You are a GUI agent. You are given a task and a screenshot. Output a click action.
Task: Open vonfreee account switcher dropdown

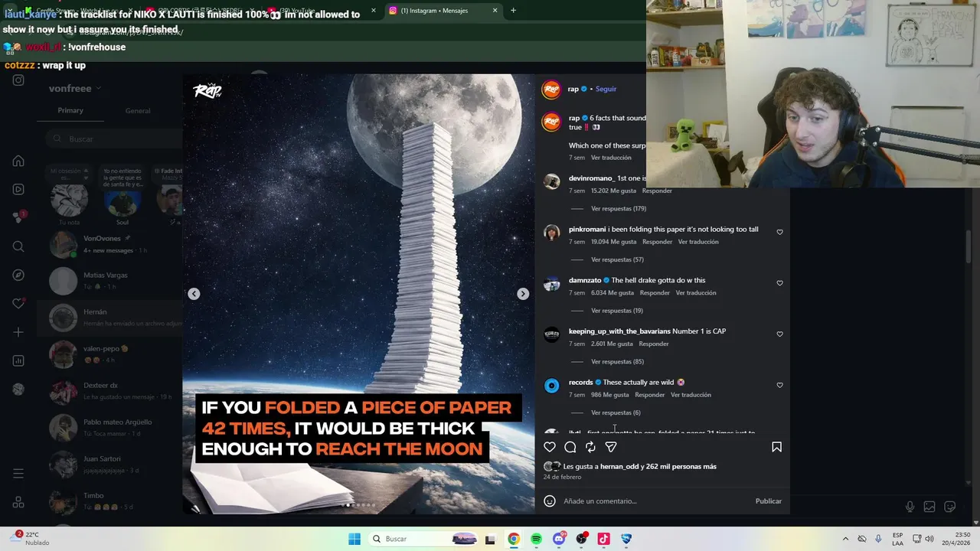coord(75,89)
